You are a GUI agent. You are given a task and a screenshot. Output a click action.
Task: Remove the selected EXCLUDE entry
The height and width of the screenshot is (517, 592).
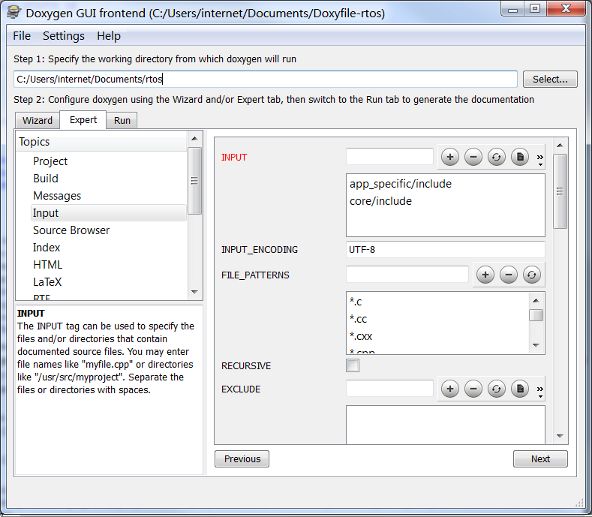[473, 389]
